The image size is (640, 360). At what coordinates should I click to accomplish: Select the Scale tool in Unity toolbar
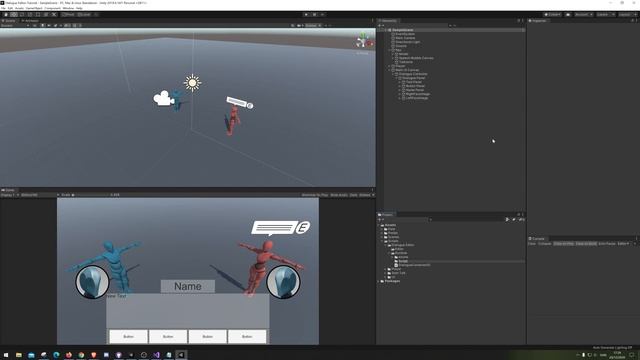pyautogui.click(x=30, y=14)
